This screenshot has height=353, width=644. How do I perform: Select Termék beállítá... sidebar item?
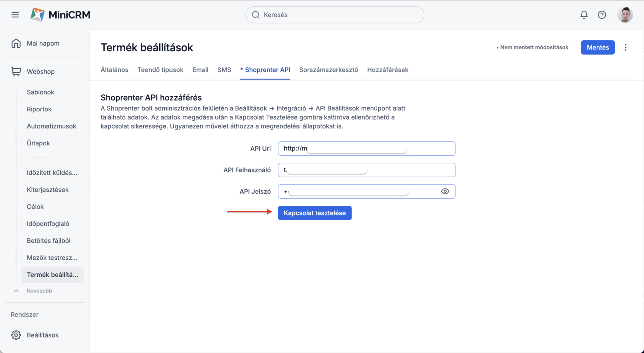click(x=53, y=274)
